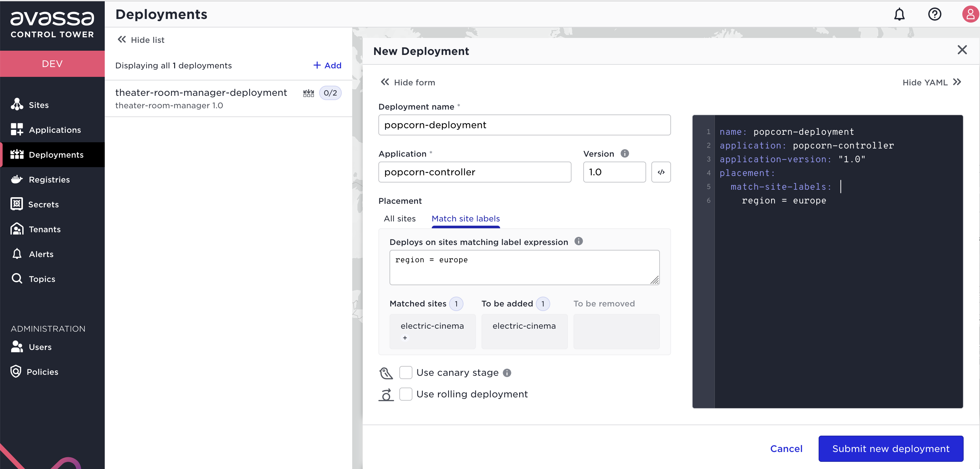Viewport: 980px width, 469px height.
Task: Open the notifications bell icon
Action: (x=899, y=14)
